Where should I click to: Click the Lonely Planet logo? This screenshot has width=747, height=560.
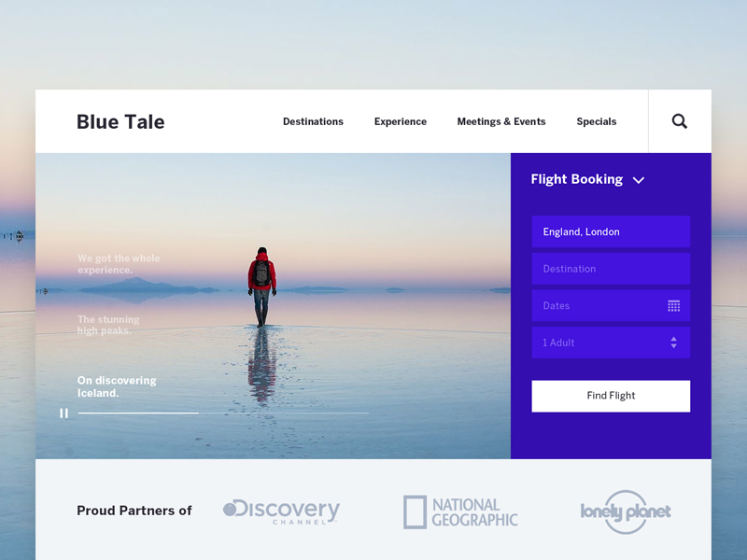[626, 511]
